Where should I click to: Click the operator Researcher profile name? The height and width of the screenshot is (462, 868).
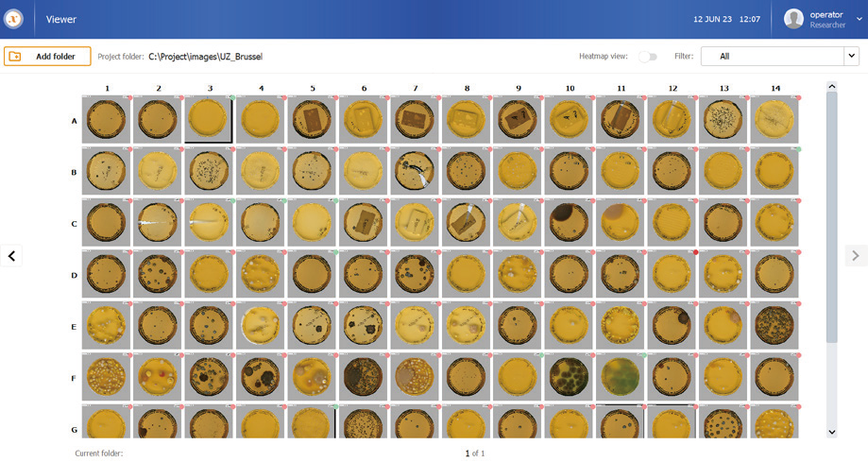tap(828, 19)
